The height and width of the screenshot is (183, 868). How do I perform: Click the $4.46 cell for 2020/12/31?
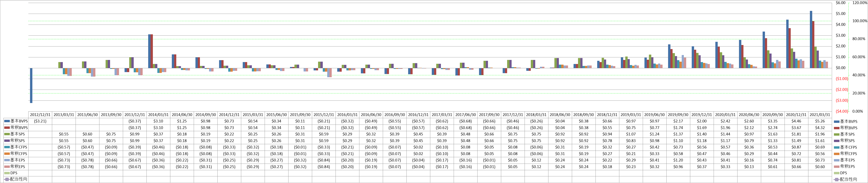796,121
